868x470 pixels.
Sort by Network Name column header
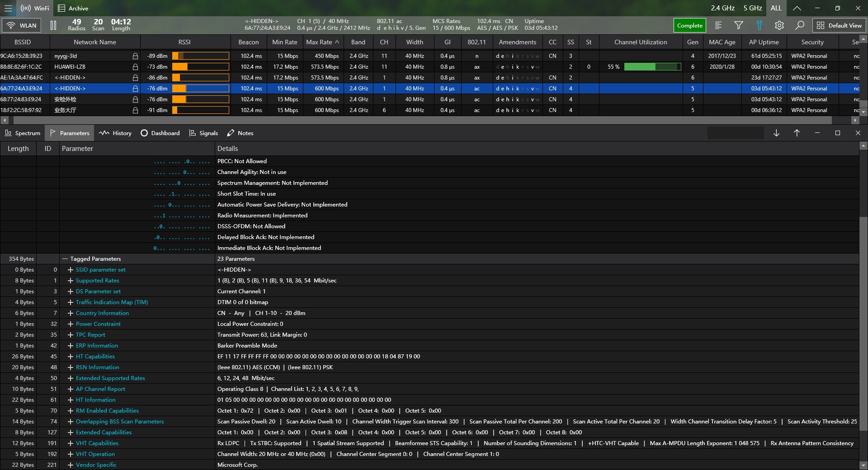pos(95,42)
